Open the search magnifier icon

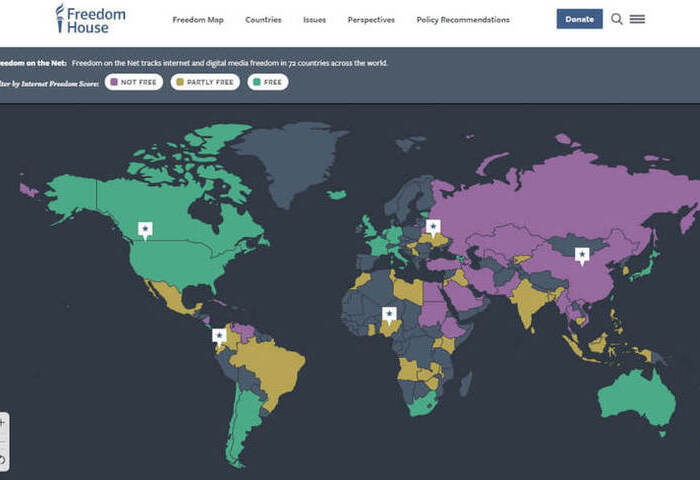pyautogui.click(x=617, y=19)
